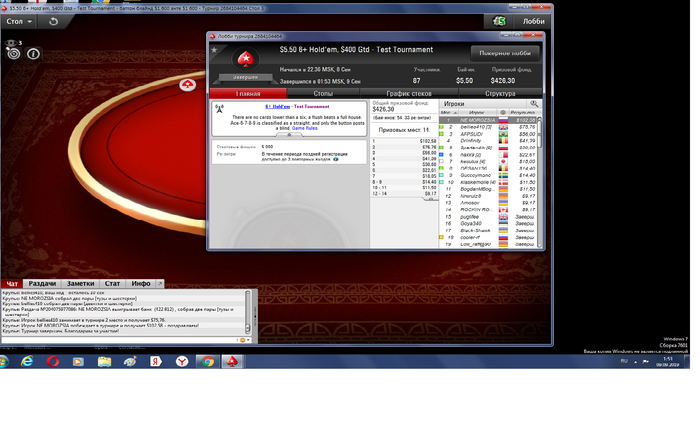Click the spiral table settings icon
700x438 pixels.
13,54
